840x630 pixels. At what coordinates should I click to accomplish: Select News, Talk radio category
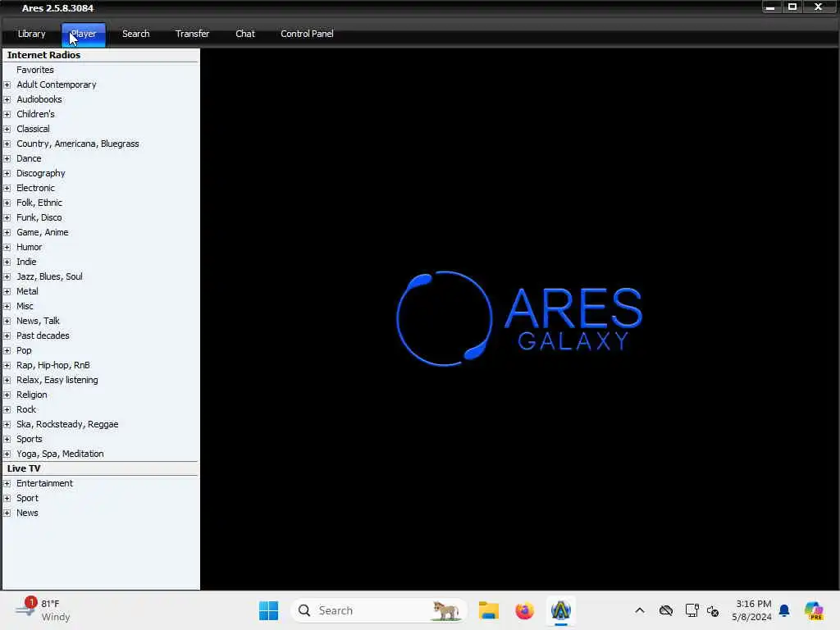coord(38,321)
